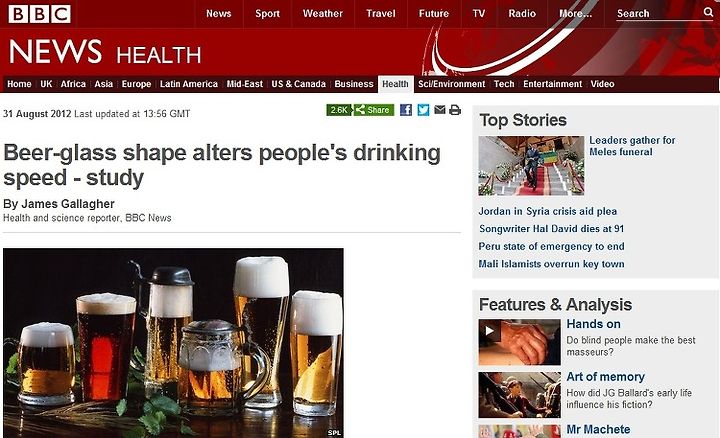Share article on Facebook icon
720x438 pixels.
[x=405, y=110]
